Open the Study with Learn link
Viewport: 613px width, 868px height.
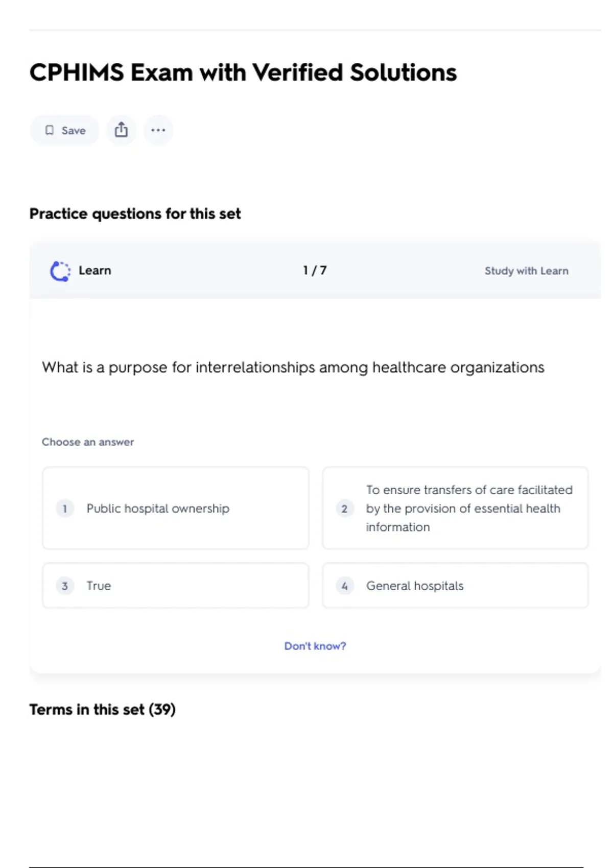(x=526, y=271)
